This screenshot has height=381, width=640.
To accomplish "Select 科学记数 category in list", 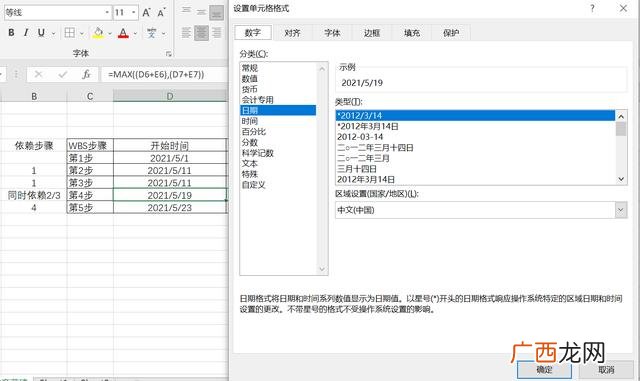I will 278,153.
